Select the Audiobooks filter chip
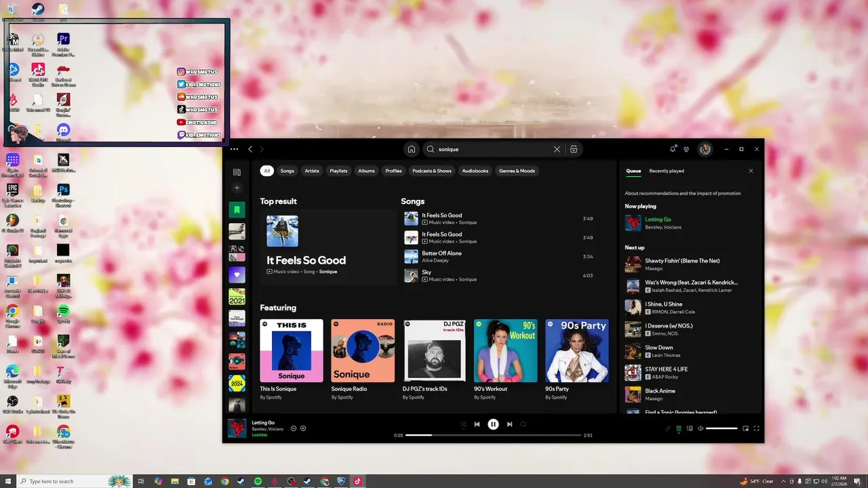This screenshot has height=488, width=868. [x=475, y=171]
